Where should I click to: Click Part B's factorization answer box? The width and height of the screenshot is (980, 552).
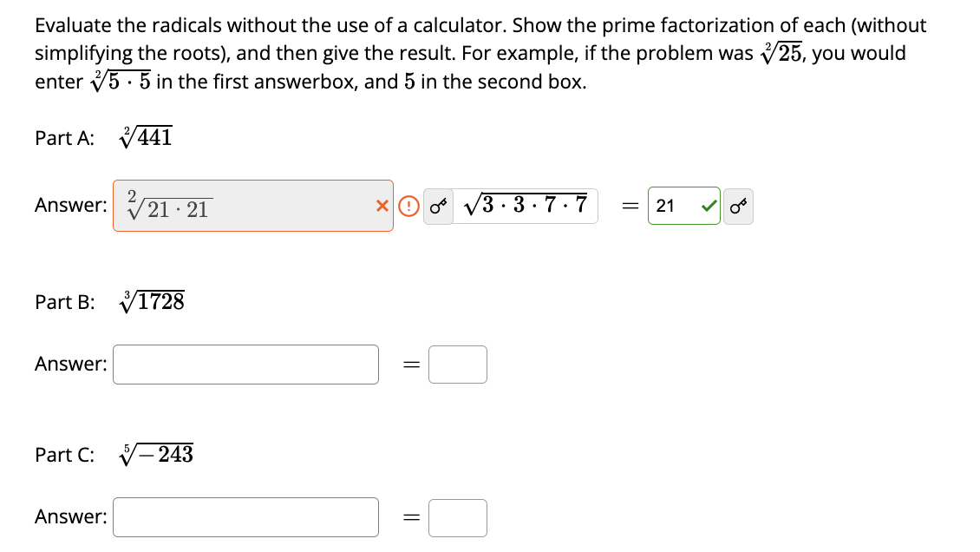pyautogui.click(x=245, y=365)
